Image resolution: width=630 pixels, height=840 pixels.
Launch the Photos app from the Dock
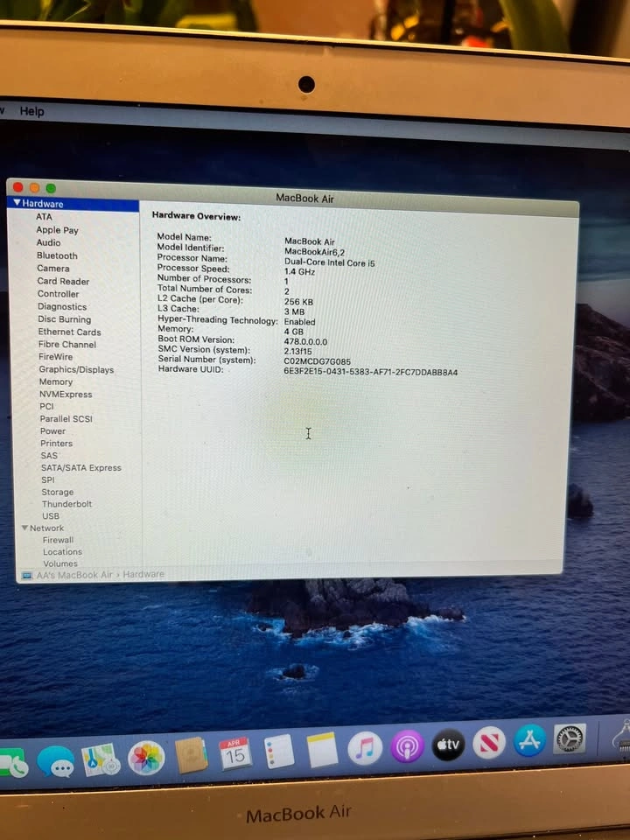(146, 758)
